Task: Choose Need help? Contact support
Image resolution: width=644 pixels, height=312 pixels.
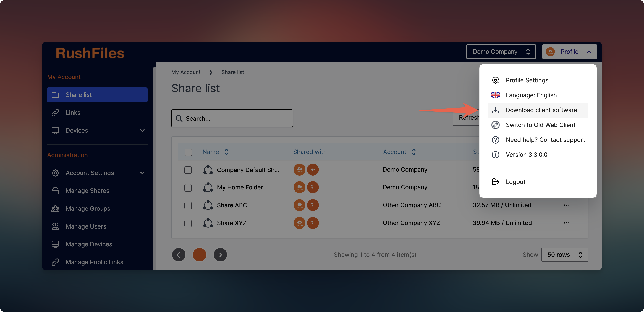Action: 545,140
